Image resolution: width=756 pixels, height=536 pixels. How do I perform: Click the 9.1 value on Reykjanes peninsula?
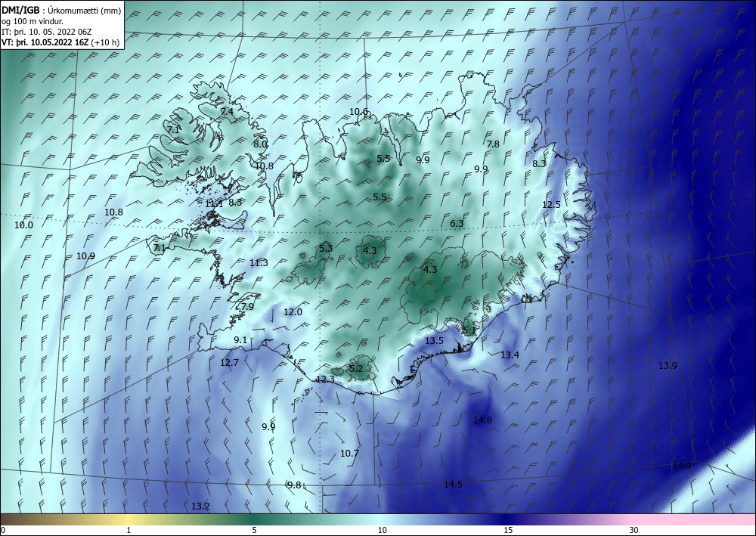pos(240,340)
